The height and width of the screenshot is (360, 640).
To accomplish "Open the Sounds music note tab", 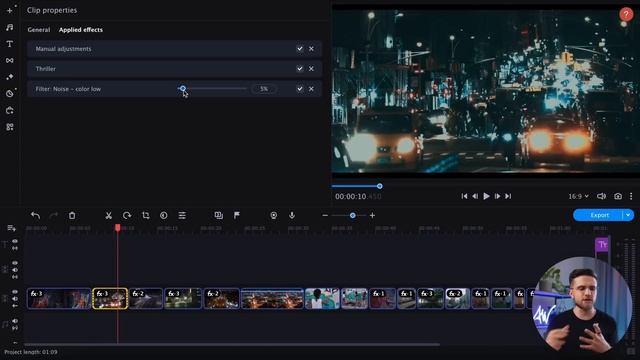I will tap(9, 27).
